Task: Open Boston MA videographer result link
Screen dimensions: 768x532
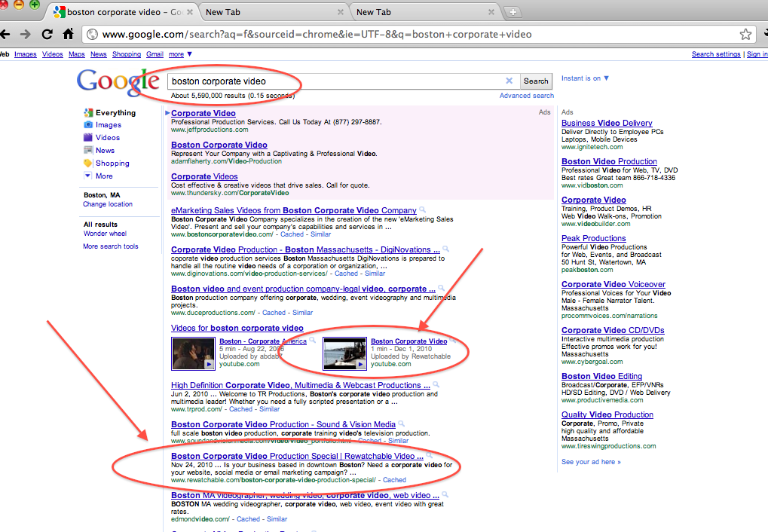Action: coord(304,495)
